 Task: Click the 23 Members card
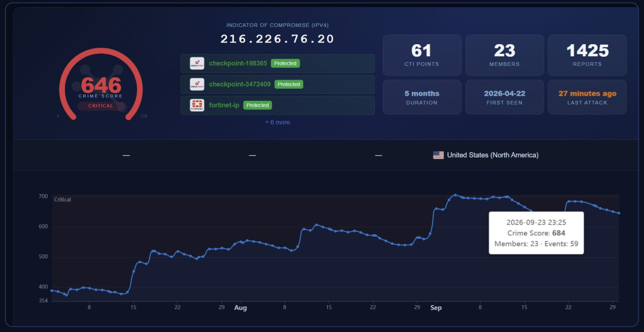[505, 55]
